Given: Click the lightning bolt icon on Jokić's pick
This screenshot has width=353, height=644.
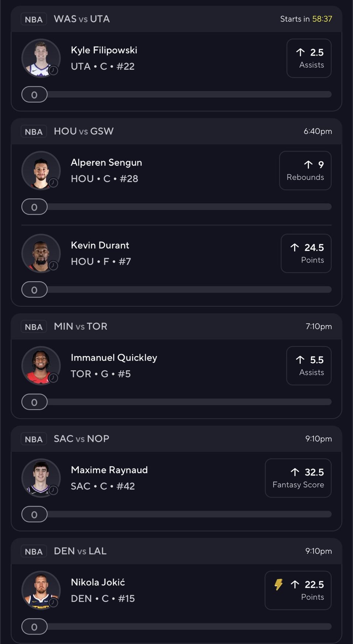Looking at the screenshot, I should click(278, 584).
